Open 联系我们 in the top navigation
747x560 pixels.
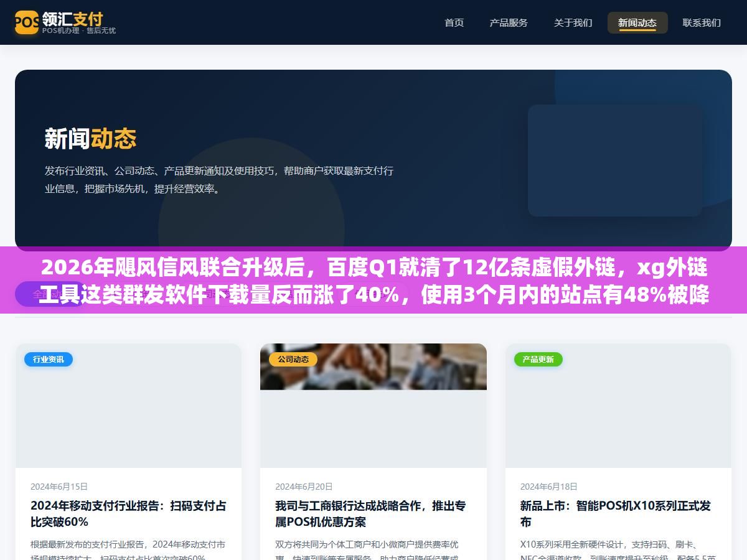tap(702, 22)
